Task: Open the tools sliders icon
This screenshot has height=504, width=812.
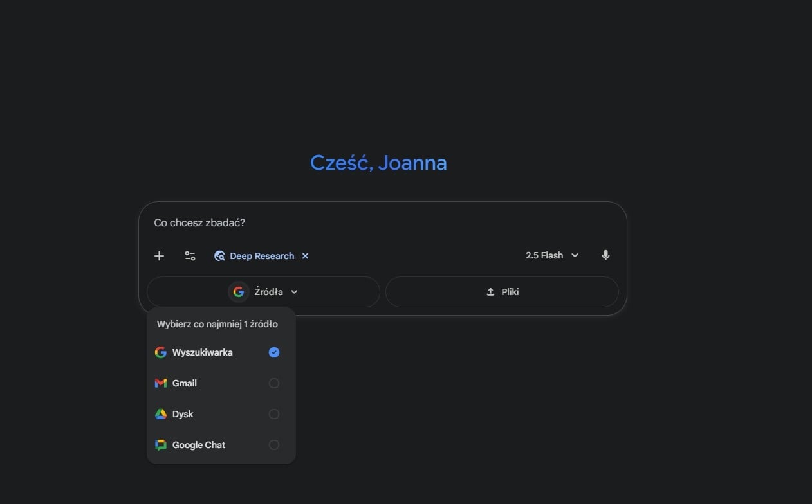Action: tap(190, 256)
